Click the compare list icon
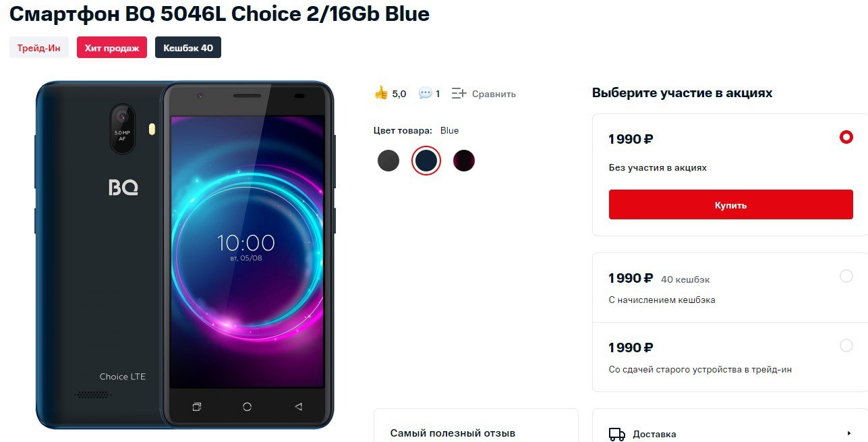Viewport: 868px width, 442px height. point(459,94)
